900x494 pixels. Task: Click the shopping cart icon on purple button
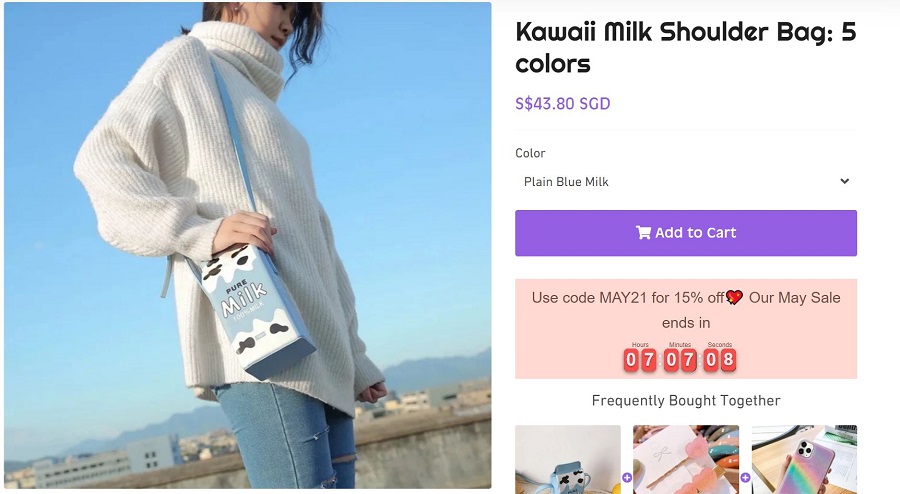click(x=643, y=232)
